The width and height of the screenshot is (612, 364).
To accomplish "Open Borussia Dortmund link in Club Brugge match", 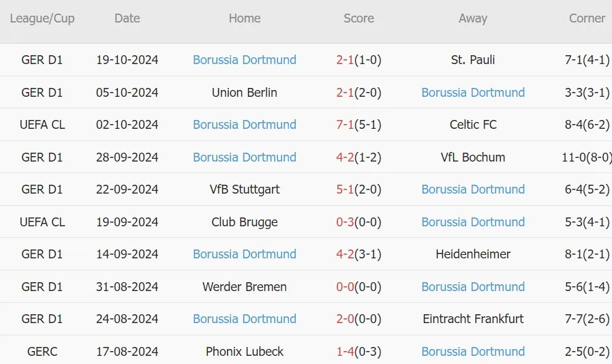I will tap(473, 222).
